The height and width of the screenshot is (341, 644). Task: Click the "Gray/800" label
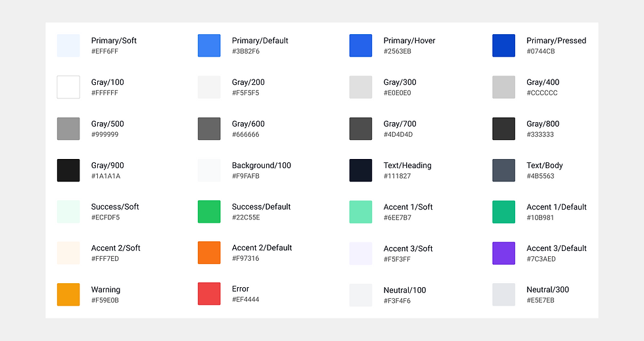(x=543, y=124)
